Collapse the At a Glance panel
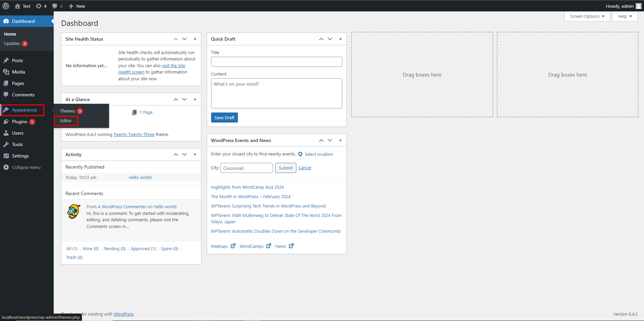Viewport: 644px width, 321px height. [x=195, y=99]
